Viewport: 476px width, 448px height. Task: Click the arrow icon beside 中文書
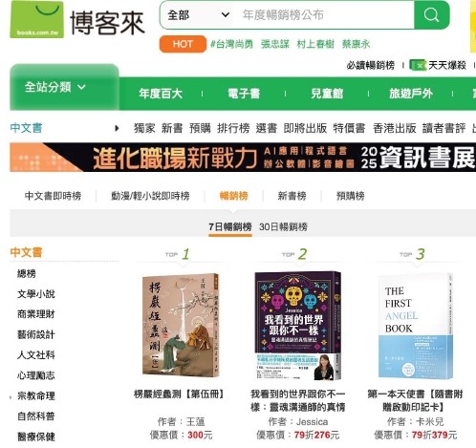click(x=117, y=128)
